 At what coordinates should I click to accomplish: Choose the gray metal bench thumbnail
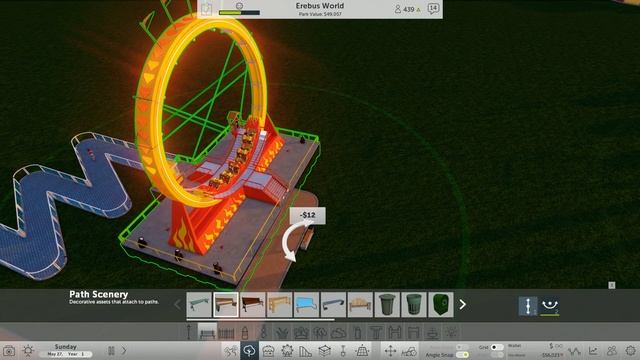click(333, 304)
